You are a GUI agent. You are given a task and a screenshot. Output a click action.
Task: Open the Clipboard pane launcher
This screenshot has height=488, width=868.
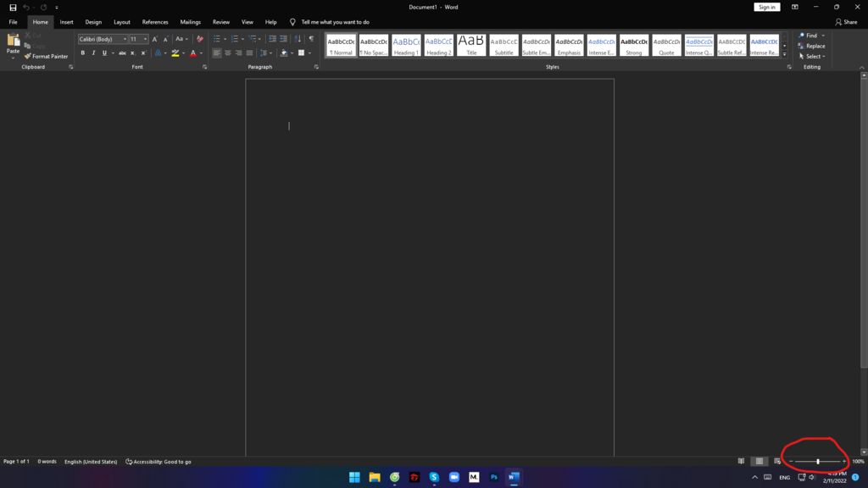71,67
